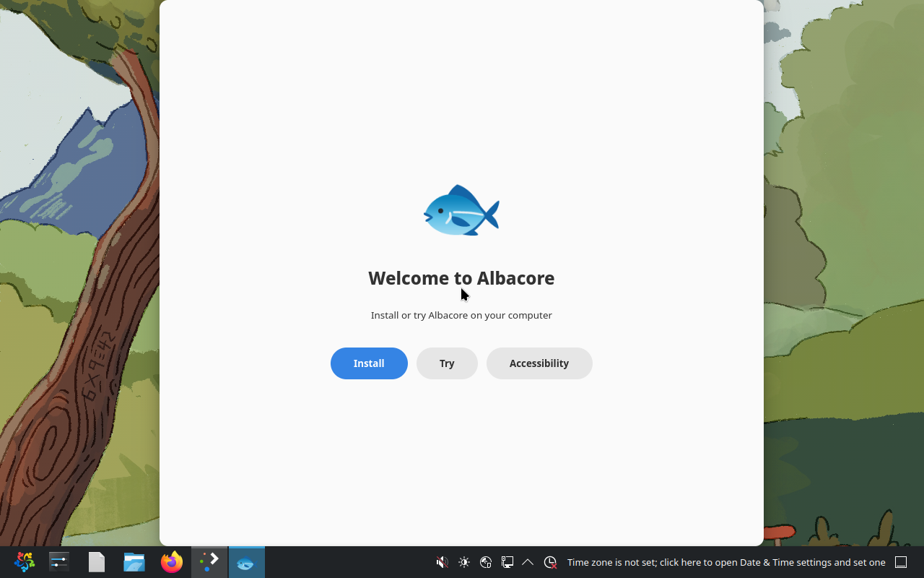
Task: Open System Settings from the taskbar
Action: 59,562
